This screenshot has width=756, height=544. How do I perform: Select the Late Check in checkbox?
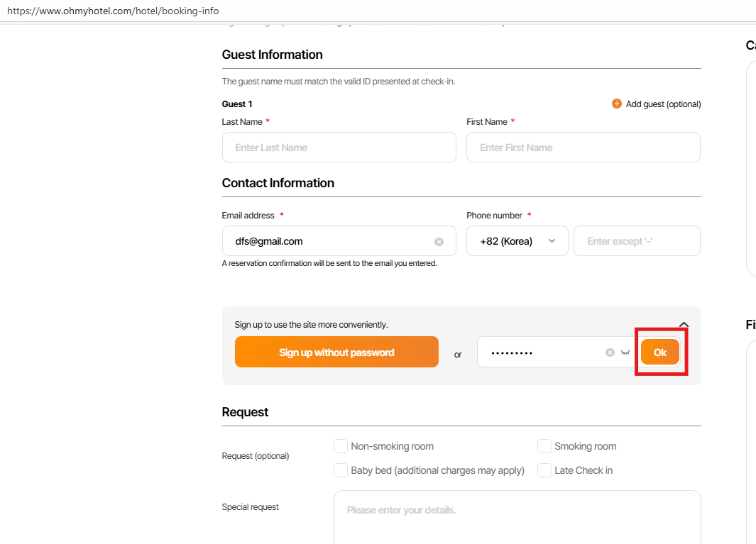[544, 470]
